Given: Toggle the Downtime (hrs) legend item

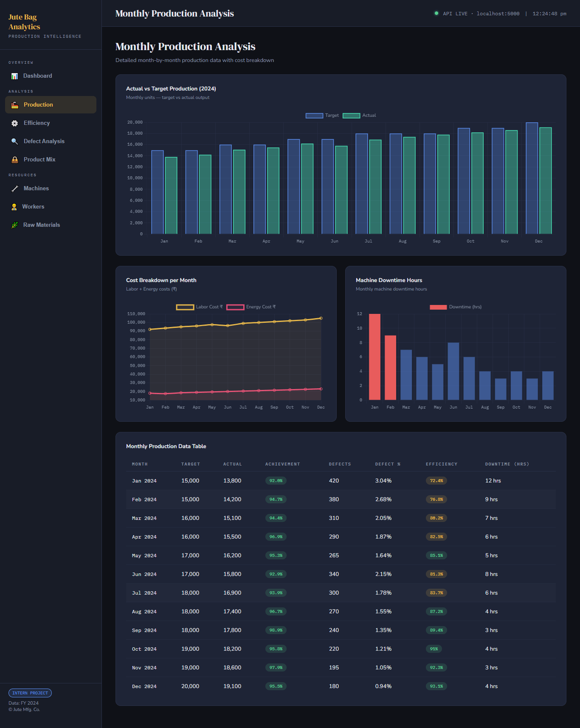Looking at the screenshot, I should click(x=456, y=307).
